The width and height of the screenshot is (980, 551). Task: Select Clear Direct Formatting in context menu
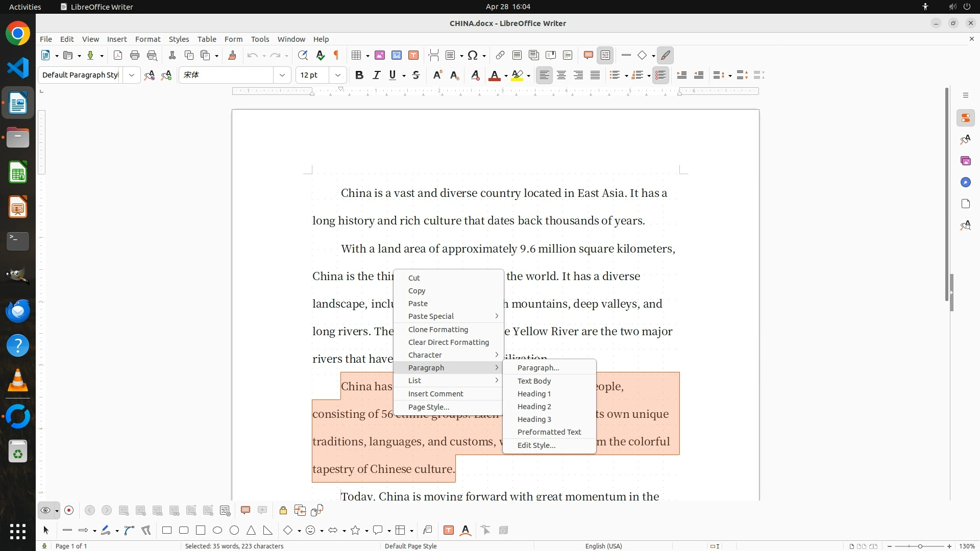click(448, 342)
